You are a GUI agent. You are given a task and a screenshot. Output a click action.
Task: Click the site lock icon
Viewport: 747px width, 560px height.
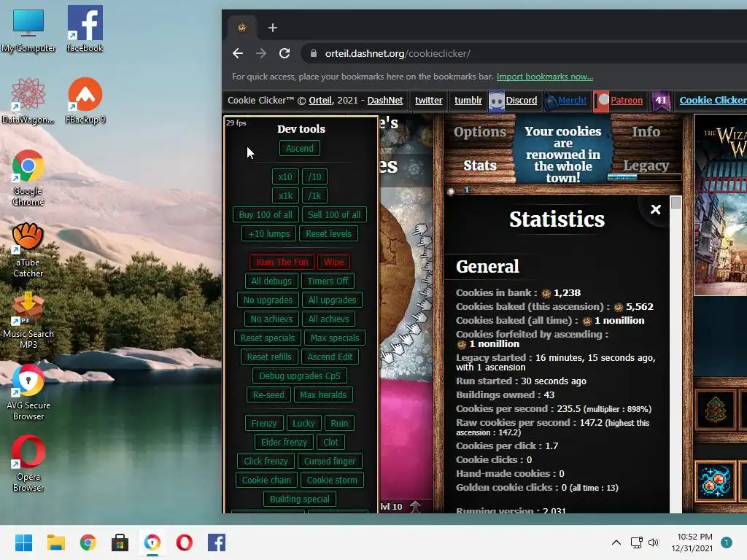tap(314, 53)
